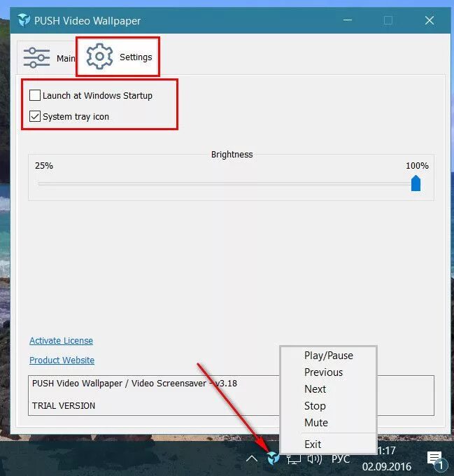The image size is (454, 476).
Task: Click the Activate License link
Action: point(62,341)
